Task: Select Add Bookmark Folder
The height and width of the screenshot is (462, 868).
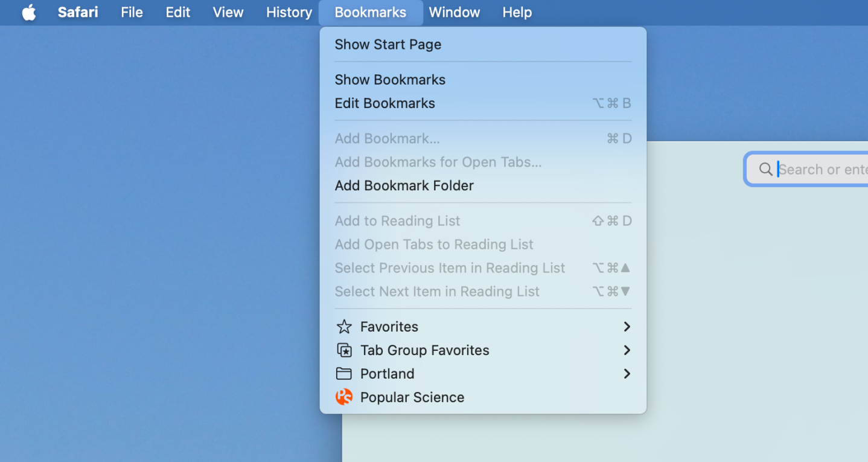Action: pos(404,185)
